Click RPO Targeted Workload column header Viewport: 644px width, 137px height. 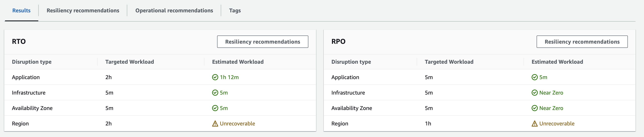[449, 62]
